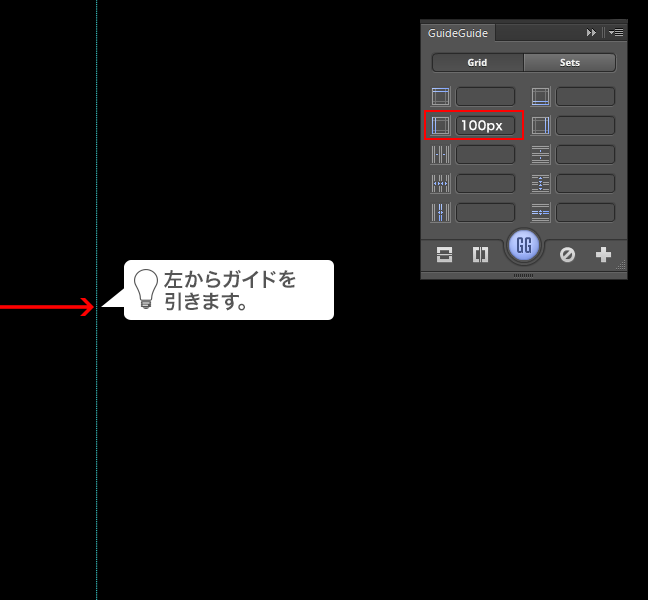The width and height of the screenshot is (648, 600).
Task: Select the GuideGuide panel tab
Action: pos(458,33)
